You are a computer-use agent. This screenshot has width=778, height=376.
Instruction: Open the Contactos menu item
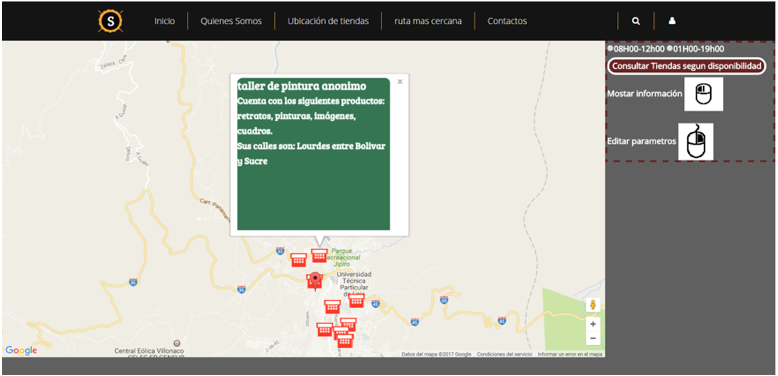tap(507, 21)
